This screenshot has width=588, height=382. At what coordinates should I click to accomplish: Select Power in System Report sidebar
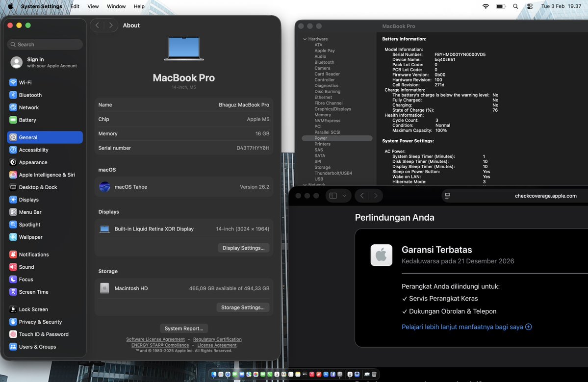coord(337,138)
